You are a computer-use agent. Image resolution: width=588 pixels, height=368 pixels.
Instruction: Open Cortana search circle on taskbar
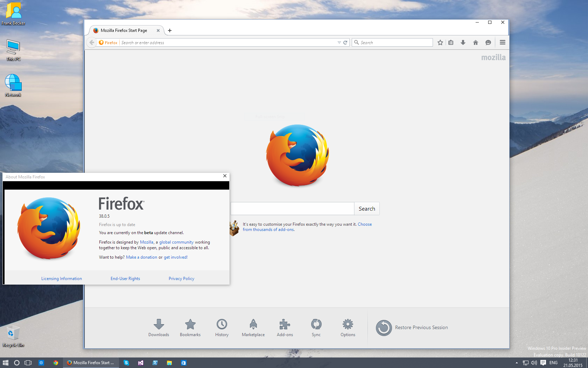(x=16, y=363)
